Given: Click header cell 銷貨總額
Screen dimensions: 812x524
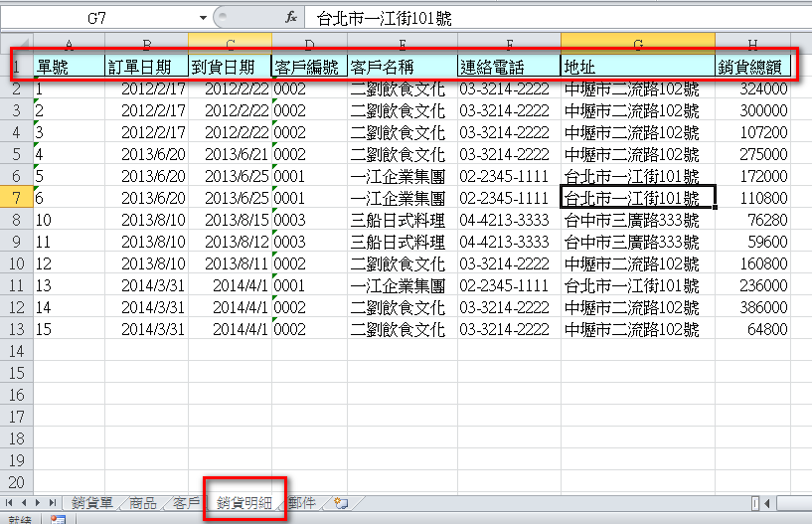Looking at the screenshot, I should pos(753,67).
